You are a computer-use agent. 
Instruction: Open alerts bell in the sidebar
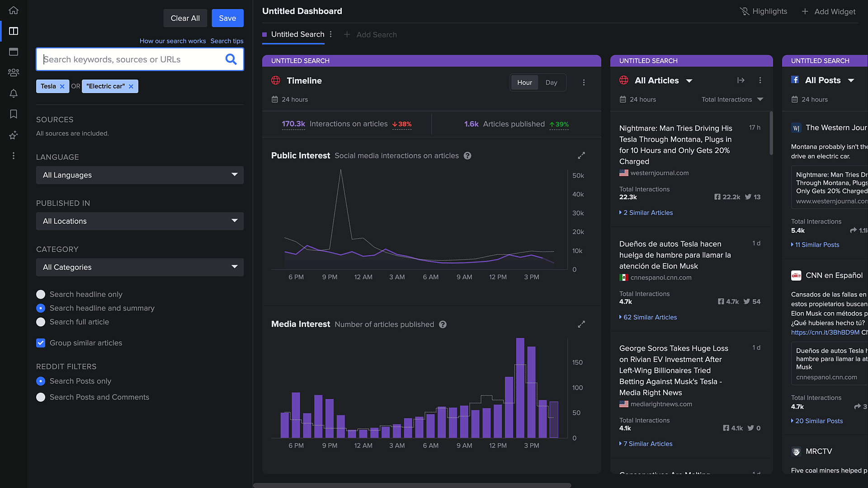[14, 93]
